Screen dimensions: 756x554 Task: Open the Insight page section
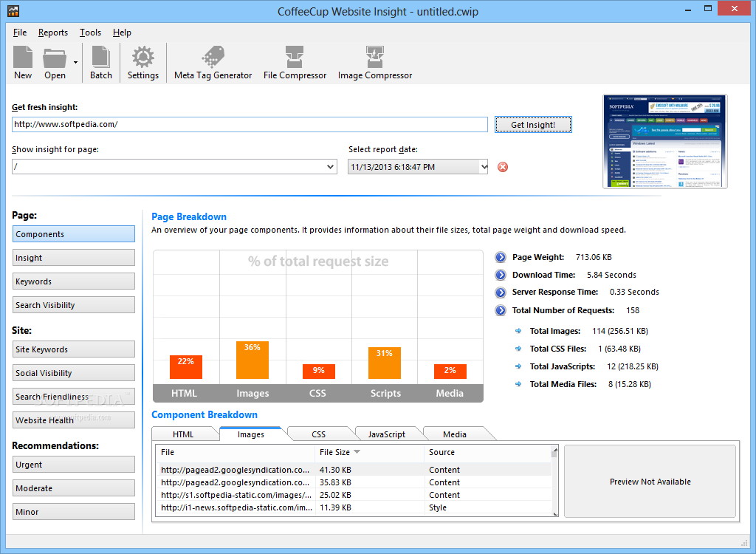74,258
